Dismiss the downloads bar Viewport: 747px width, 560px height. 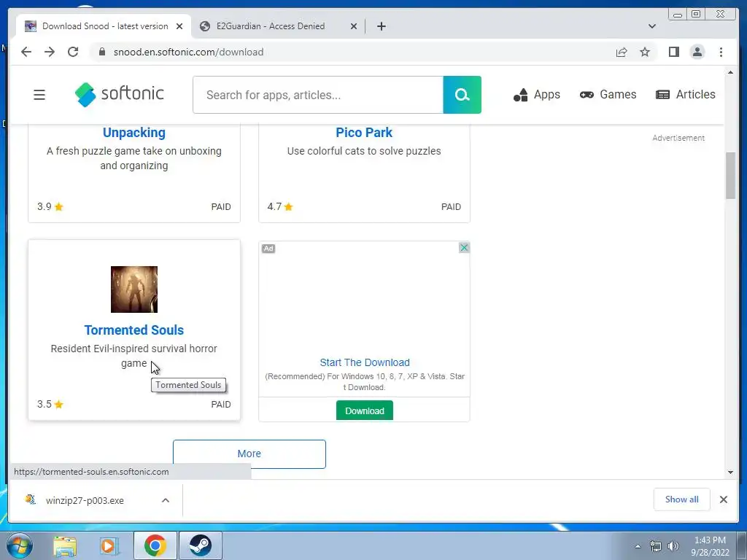pos(723,499)
